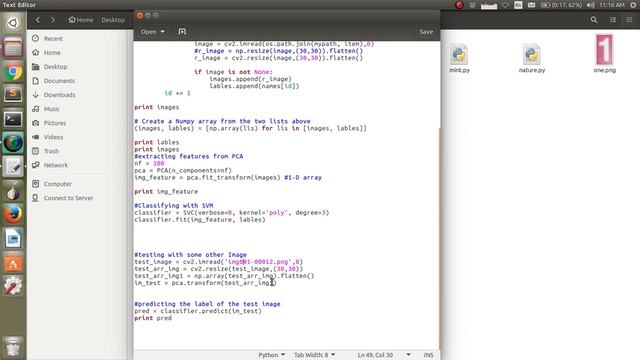This screenshot has height=360, width=640.
Task: Open Python language selector dropdown
Action: [271, 355]
